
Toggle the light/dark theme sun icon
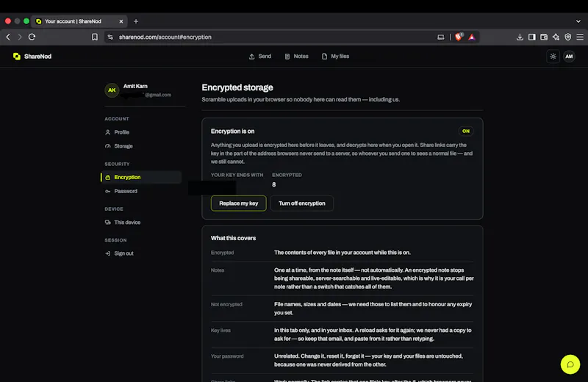coord(553,57)
